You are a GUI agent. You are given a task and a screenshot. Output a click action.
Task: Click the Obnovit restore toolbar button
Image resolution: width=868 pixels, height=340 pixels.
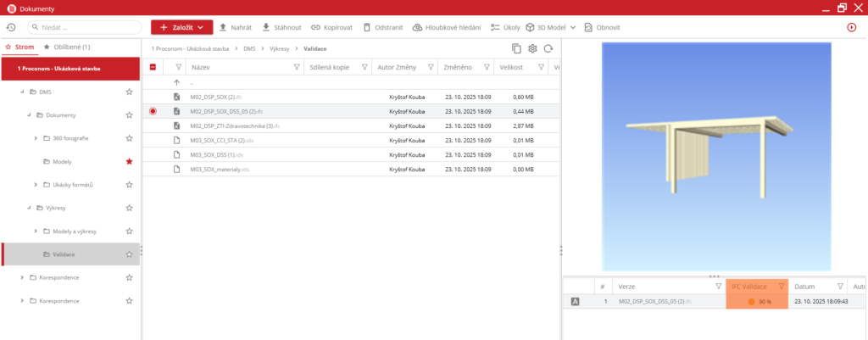(x=603, y=27)
